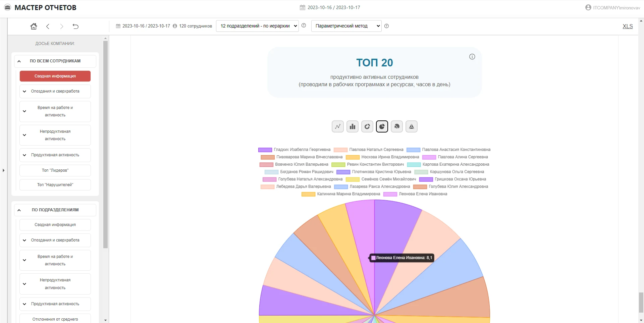Viewport: 644px width, 323px height.
Task: Open Топ "Нарушителей" report item
Action: pos(55,185)
